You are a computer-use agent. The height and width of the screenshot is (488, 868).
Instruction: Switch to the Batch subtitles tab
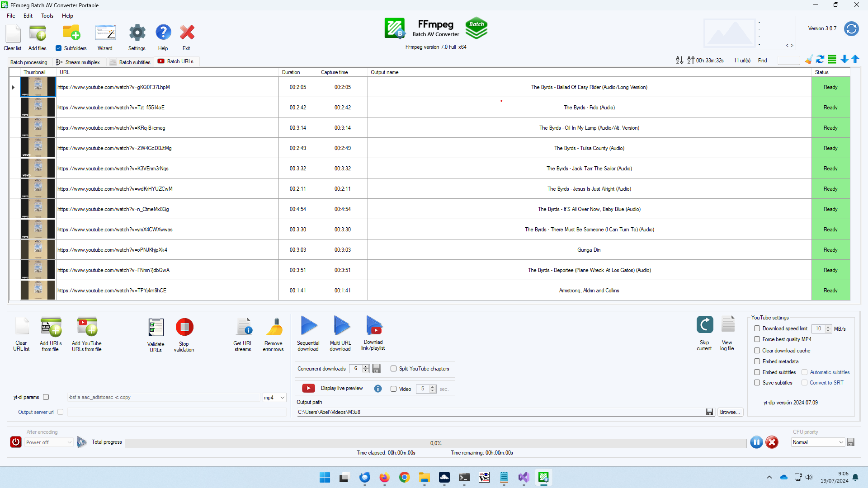pyautogui.click(x=130, y=62)
